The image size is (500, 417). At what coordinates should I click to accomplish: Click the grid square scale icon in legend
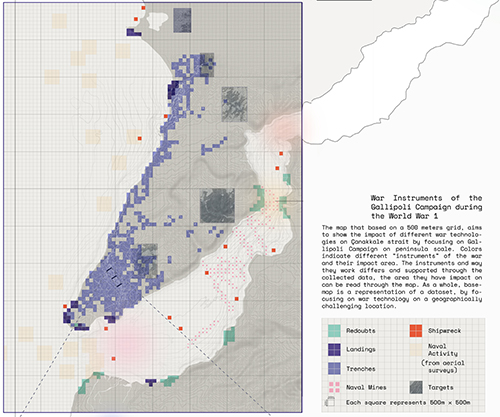click(x=330, y=402)
